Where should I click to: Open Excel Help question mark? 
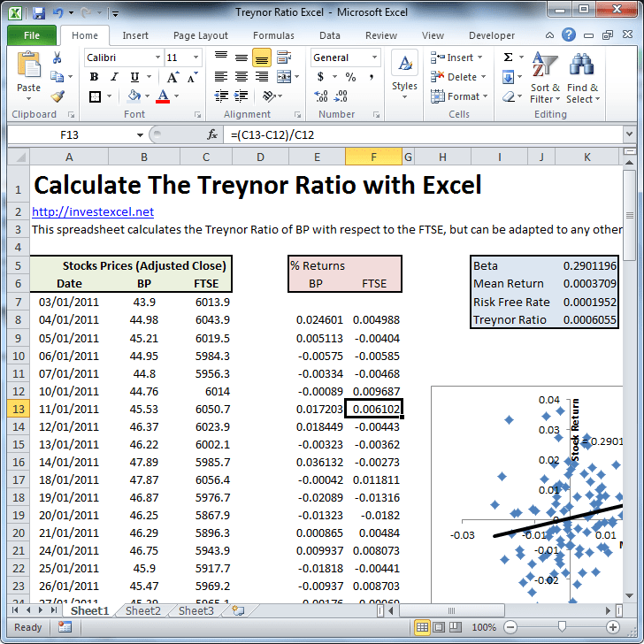[569, 34]
